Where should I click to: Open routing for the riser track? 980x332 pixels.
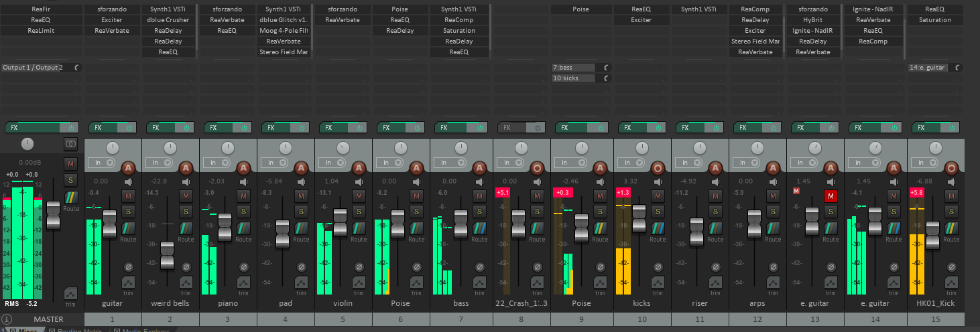715,228
